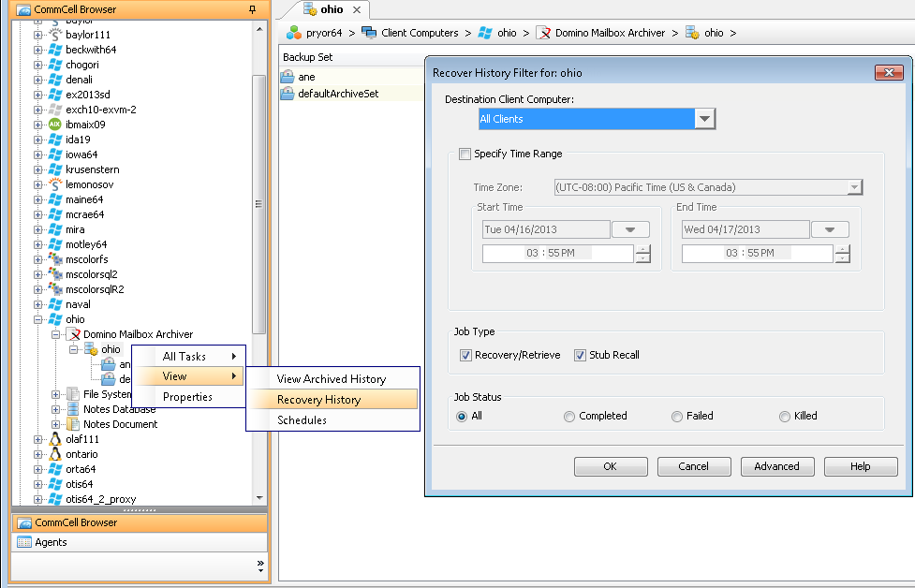Click the End Time hour stepper

click(843, 254)
